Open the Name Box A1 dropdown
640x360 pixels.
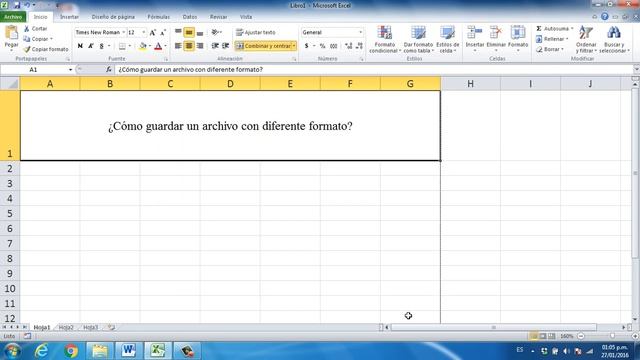[x=70, y=70]
